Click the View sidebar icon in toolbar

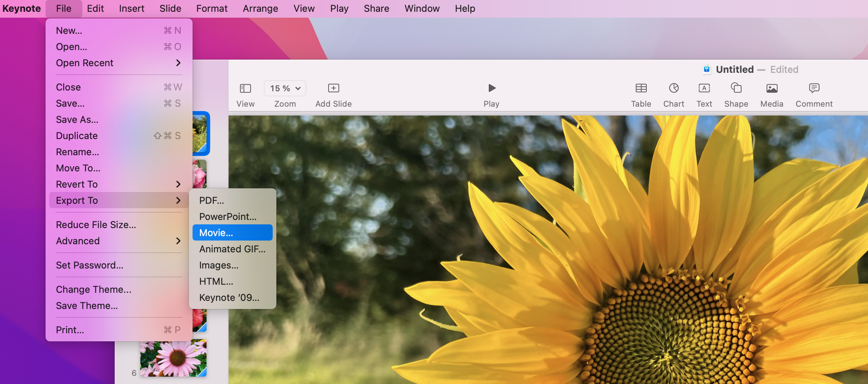point(245,88)
